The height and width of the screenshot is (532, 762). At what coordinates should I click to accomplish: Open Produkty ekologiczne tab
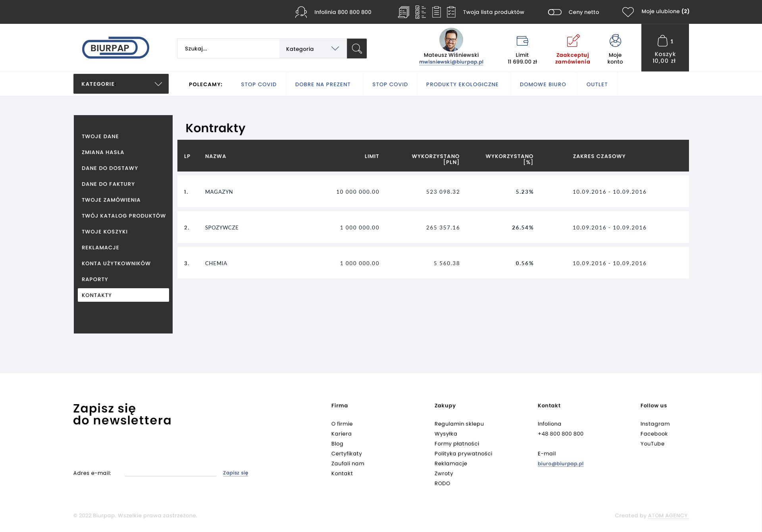click(x=462, y=84)
